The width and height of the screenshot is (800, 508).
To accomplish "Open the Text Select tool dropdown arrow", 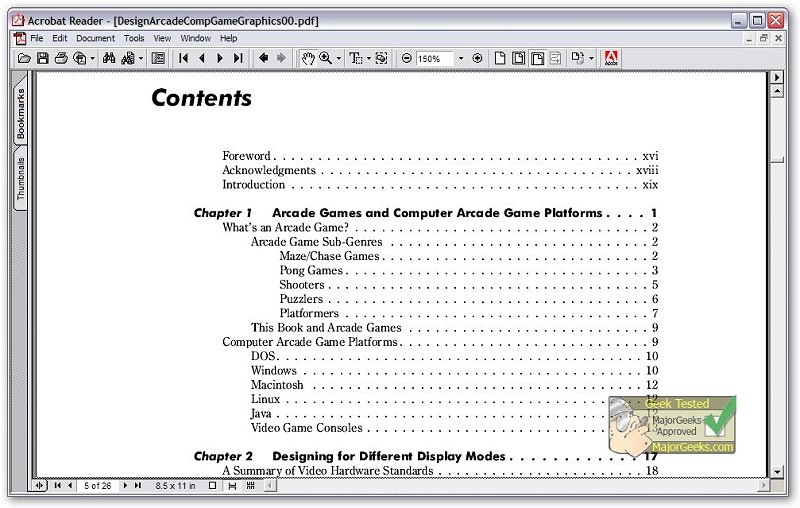I will (369, 59).
